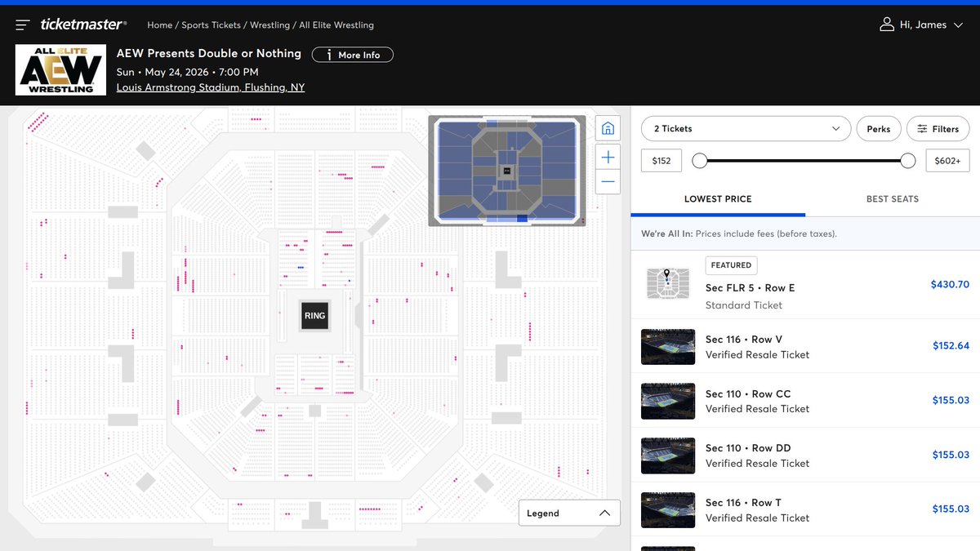Click the More Info button
The width and height of the screenshot is (980, 551).
tap(353, 55)
